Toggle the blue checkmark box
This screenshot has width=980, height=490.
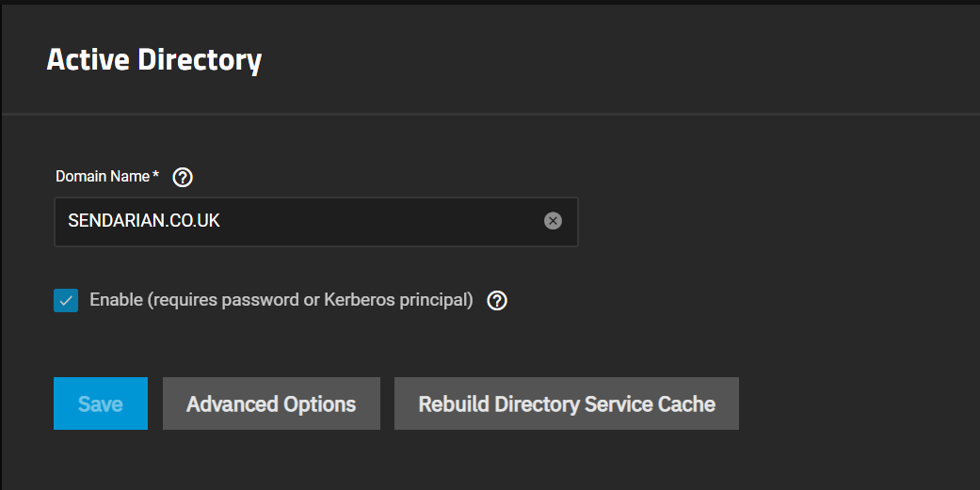(66, 300)
